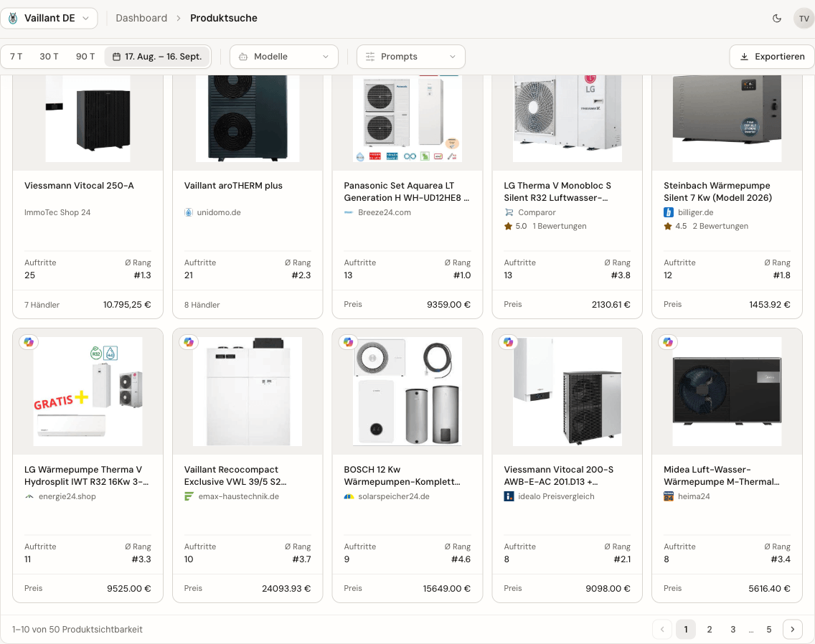Click the calendar icon in date range

click(x=116, y=57)
